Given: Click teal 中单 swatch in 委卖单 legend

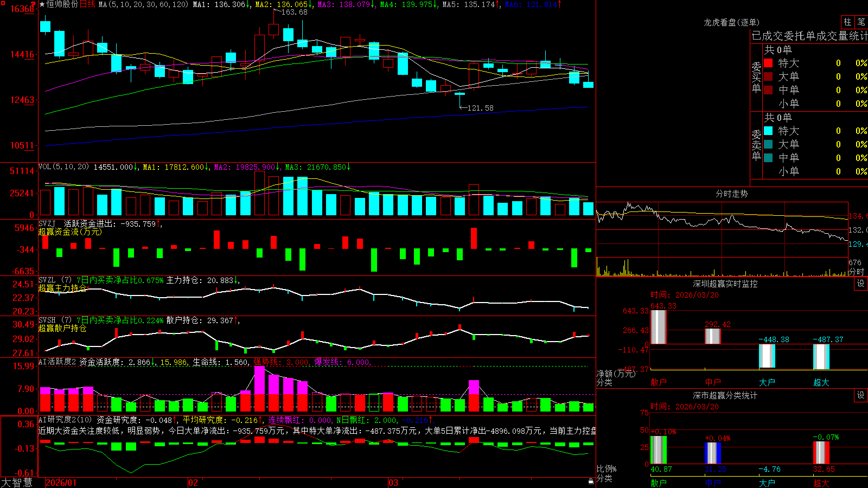Looking at the screenshot, I should click(x=768, y=158).
